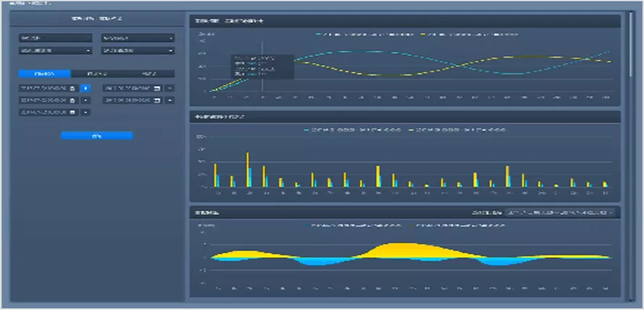Open calendar icon in first right date field
Screen dimensions: 644x310
pyautogui.click(x=157, y=88)
